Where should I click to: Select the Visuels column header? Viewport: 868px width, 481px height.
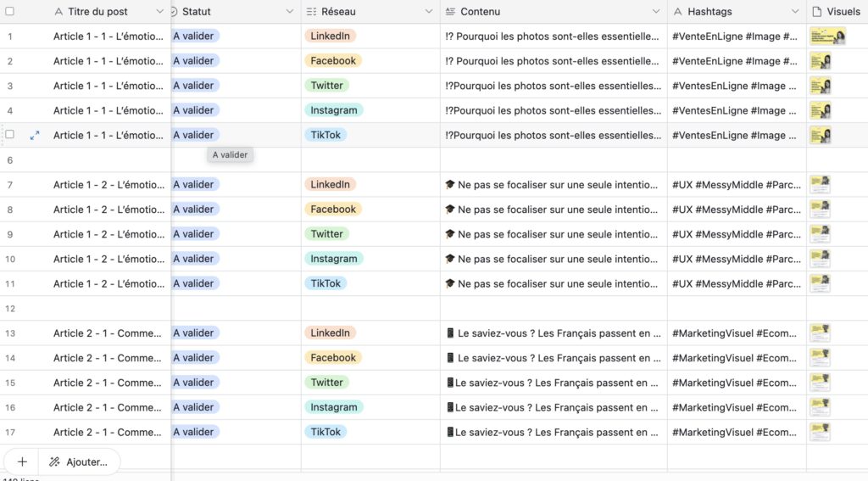[837, 12]
